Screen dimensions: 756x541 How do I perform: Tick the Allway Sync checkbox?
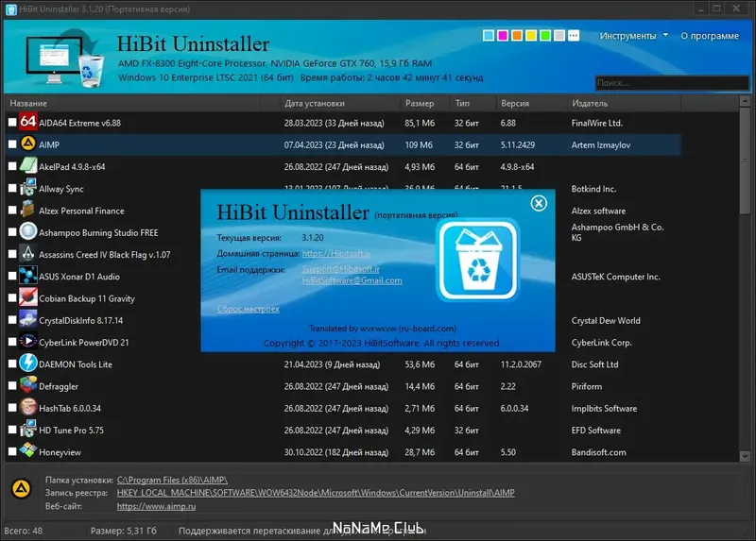tap(12, 188)
